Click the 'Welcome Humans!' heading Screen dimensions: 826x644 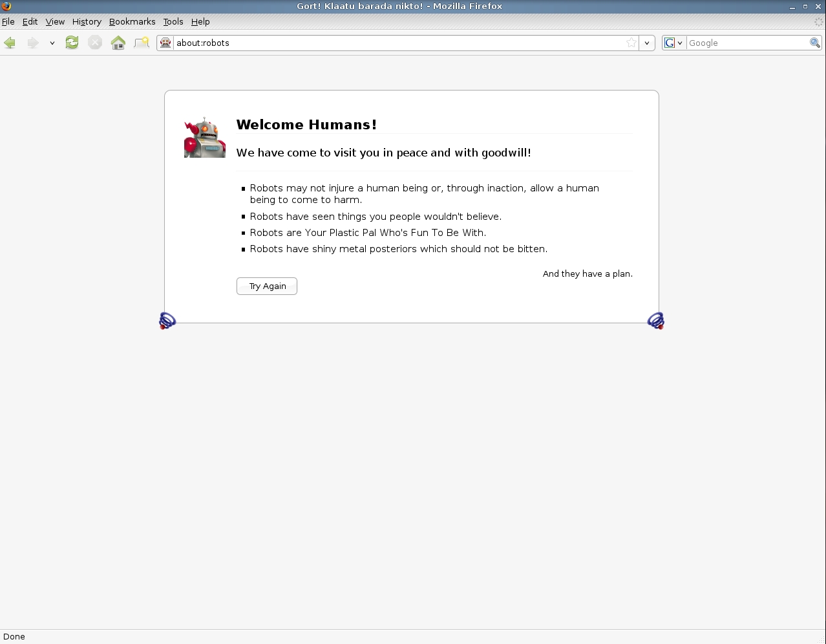306,124
